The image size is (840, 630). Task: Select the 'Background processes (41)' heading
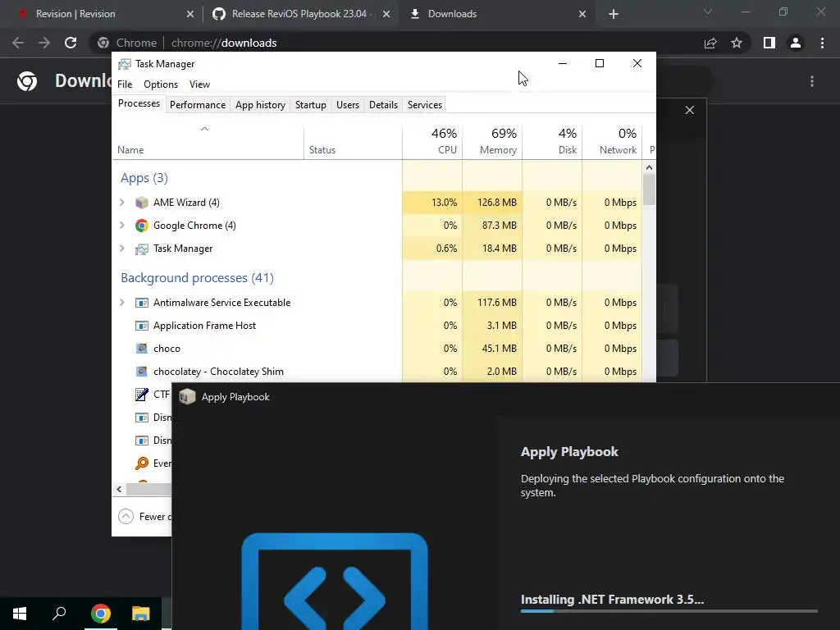click(x=197, y=278)
